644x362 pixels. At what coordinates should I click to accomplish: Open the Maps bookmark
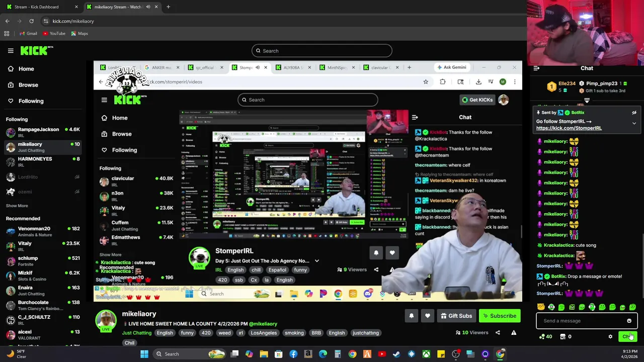coord(79,34)
